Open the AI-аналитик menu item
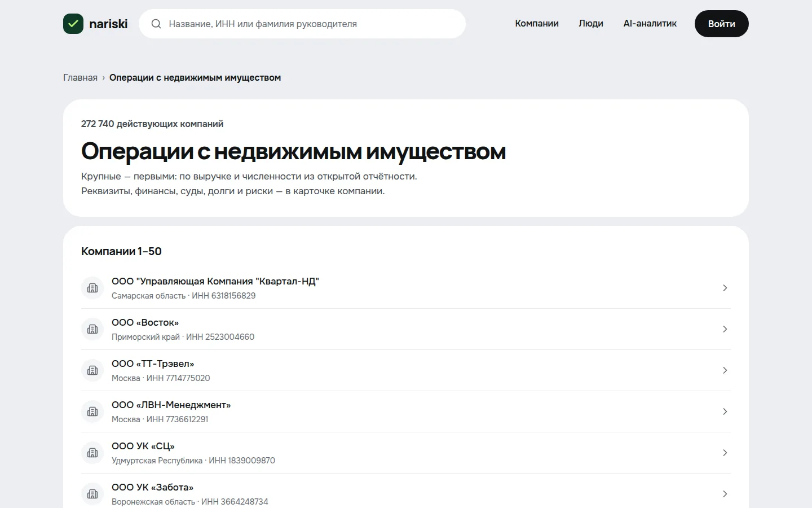 point(650,24)
